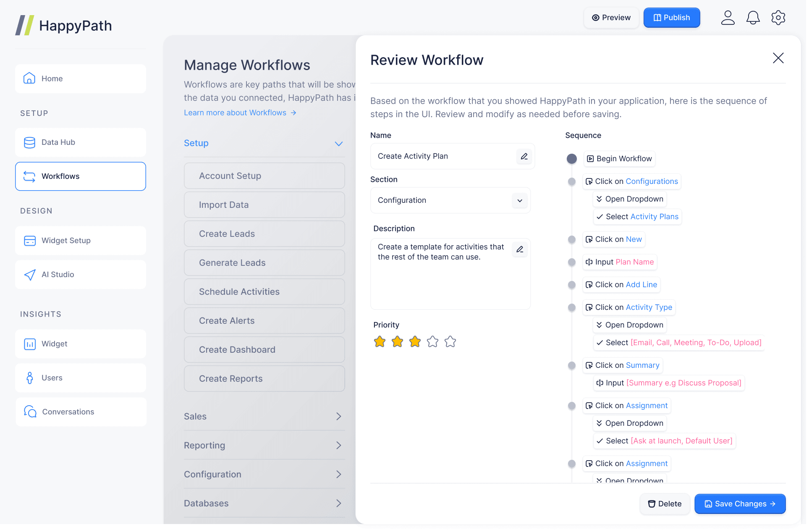Click the AI Studio paper plane icon
809x532 pixels.
29,275
